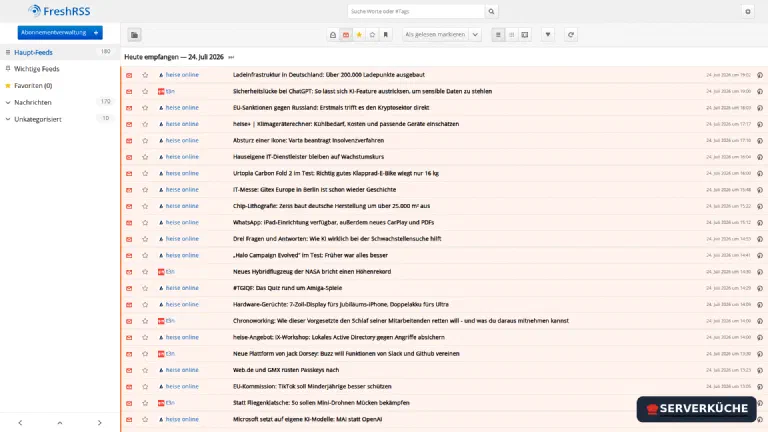The height and width of the screenshot is (432, 768).
Task: Click Als gelesen markieren button
Action: click(435, 35)
